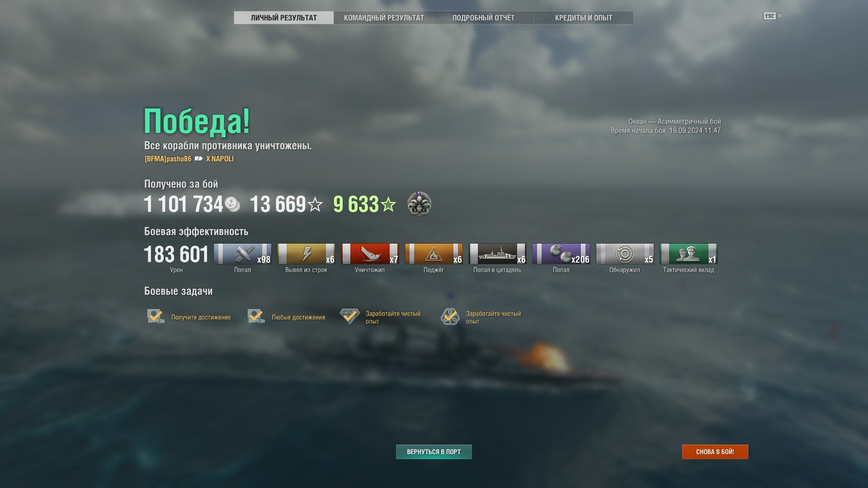Click the Снова в бой! button
The image size is (868, 488).
tap(715, 452)
